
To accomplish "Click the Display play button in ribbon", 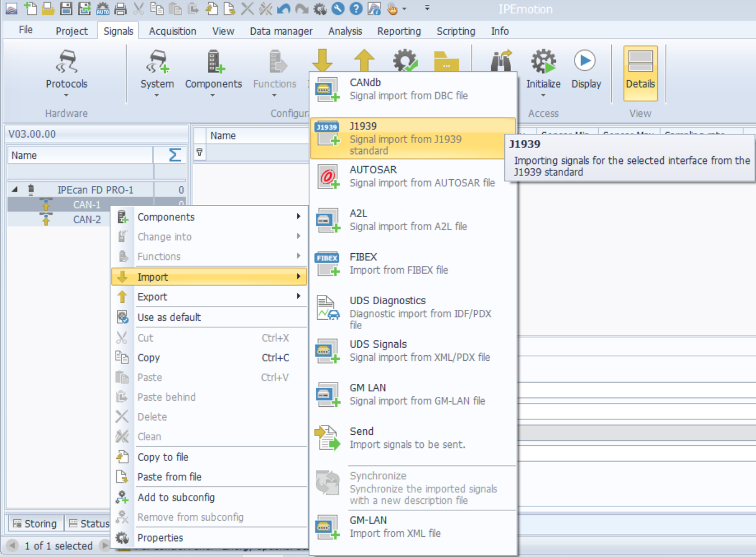I will (586, 69).
